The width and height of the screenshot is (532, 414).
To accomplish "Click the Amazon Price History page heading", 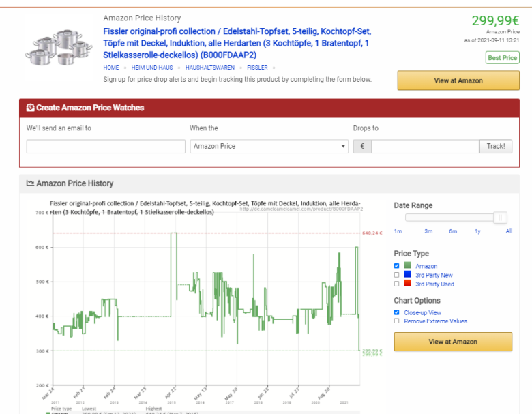I will [x=142, y=18].
